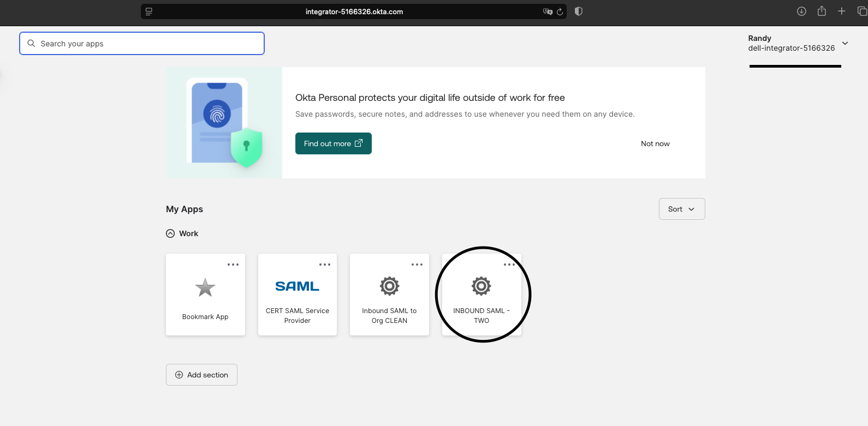Click the Bookmark App label
The image size is (868, 426).
(205, 317)
